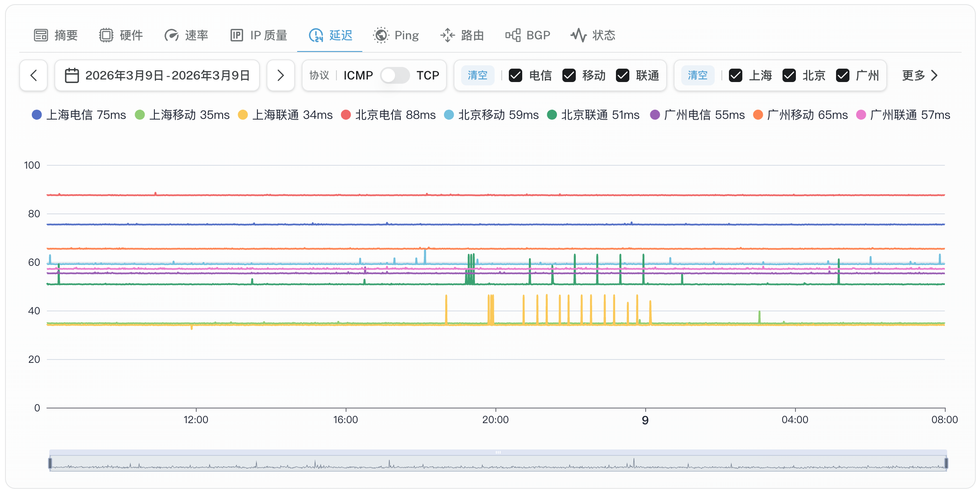Go to previous date with left chevron
Image resolution: width=980 pixels, height=493 pixels.
(33, 75)
